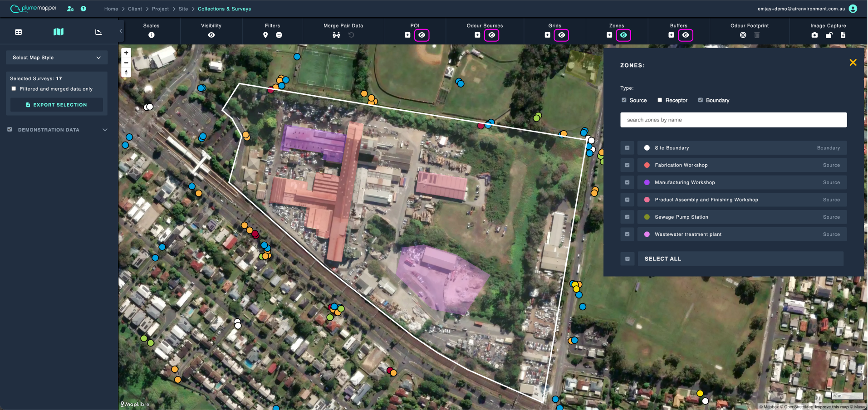
Task: Uncheck the Source type checkbox
Action: (x=624, y=100)
